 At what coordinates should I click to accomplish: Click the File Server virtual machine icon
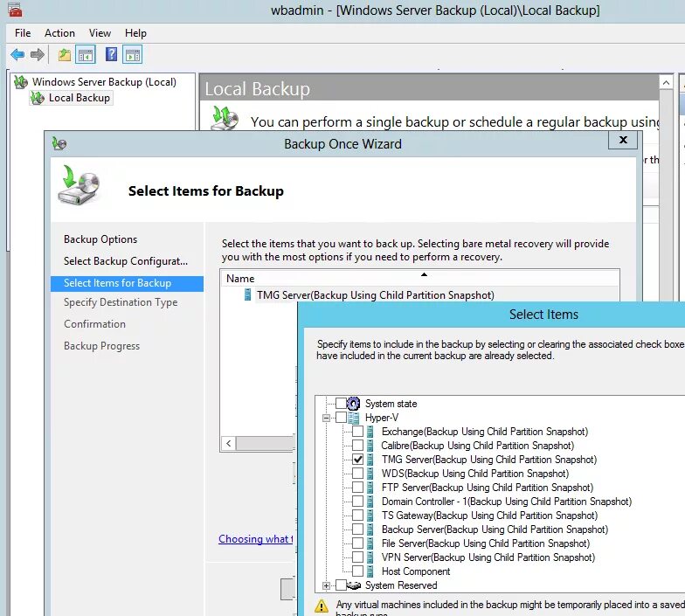pyautogui.click(x=370, y=543)
